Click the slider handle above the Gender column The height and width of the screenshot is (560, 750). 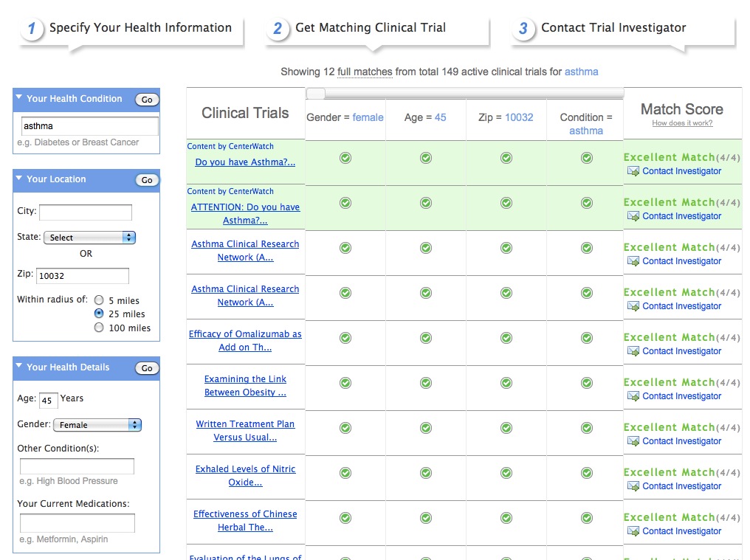click(x=316, y=93)
